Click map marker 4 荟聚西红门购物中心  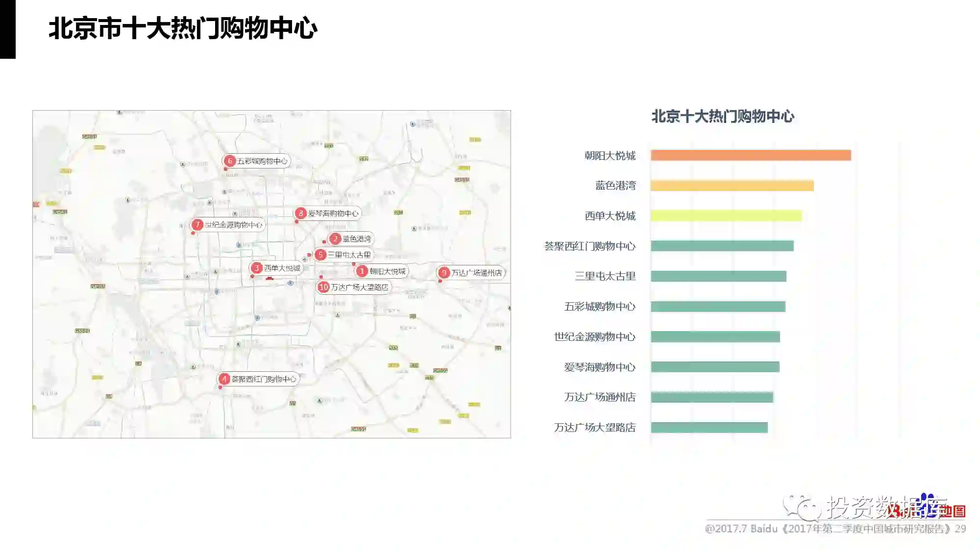coord(224,379)
